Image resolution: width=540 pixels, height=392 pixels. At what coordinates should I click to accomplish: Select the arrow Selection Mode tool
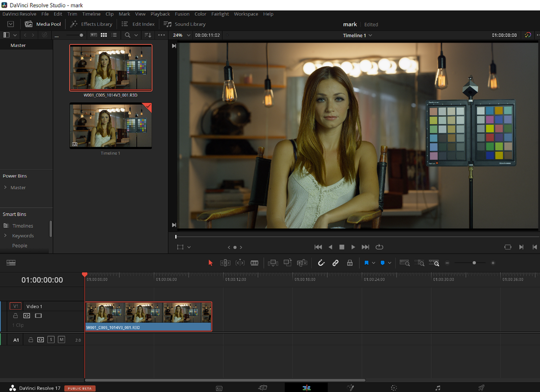coord(211,263)
